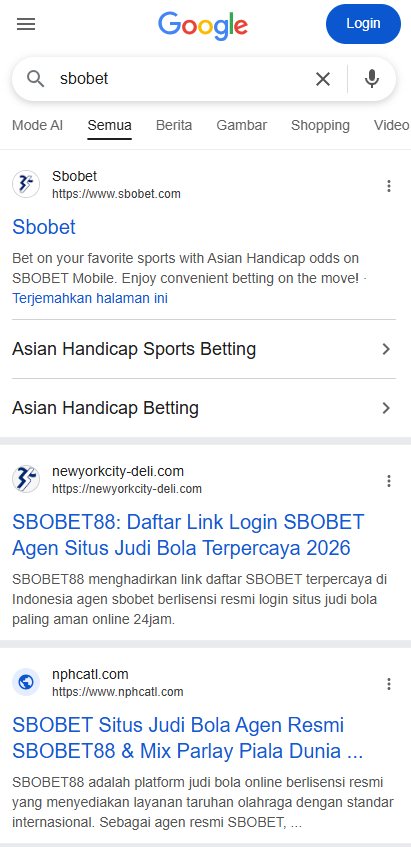Viewport: 411px width, 847px height.
Task: Switch to the Berita tab
Action: pyautogui.click(x=174, y=125)
